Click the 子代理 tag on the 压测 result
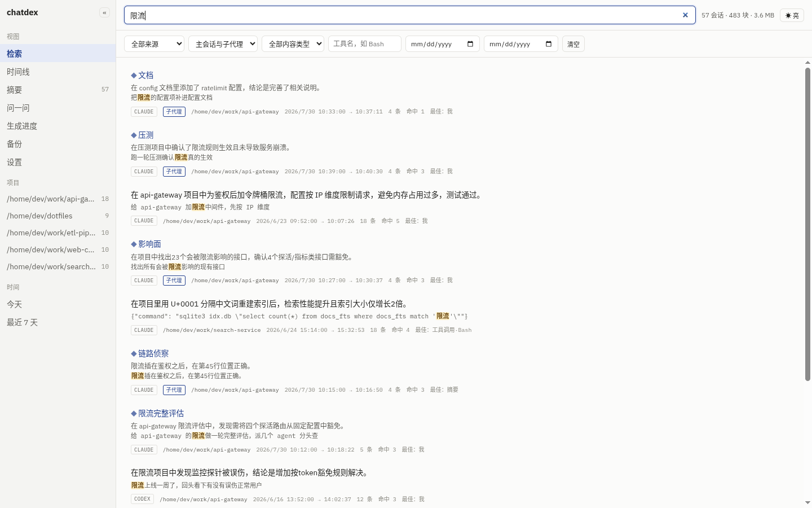This screenshot has height=508, width=812. click(x=174, y=172)
